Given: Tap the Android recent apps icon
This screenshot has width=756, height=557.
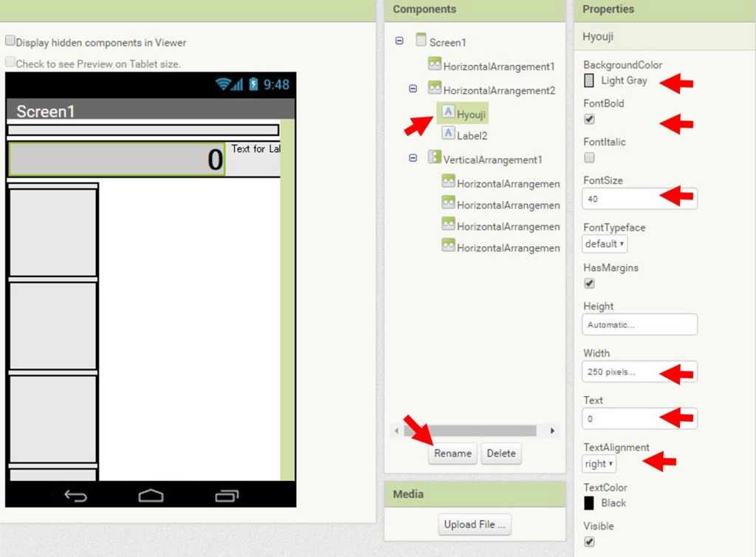Looking at the screenshot, I should coord(227,496).
